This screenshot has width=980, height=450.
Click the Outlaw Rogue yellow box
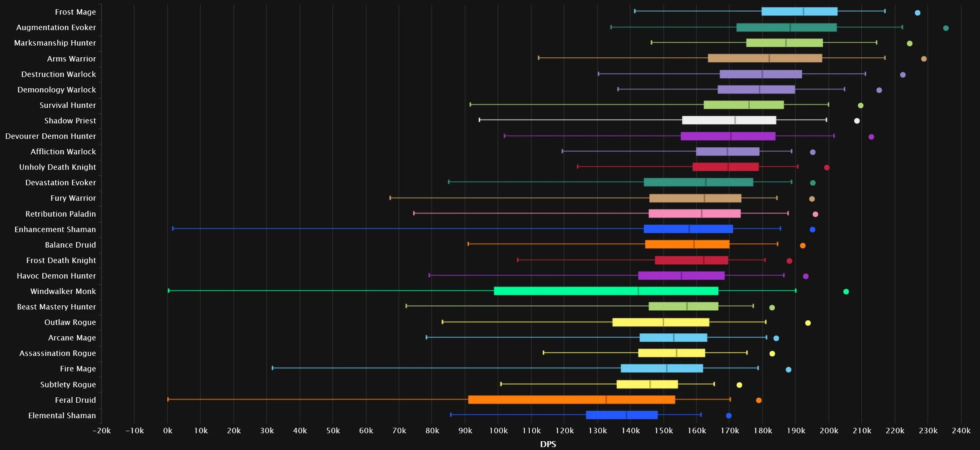661,322
